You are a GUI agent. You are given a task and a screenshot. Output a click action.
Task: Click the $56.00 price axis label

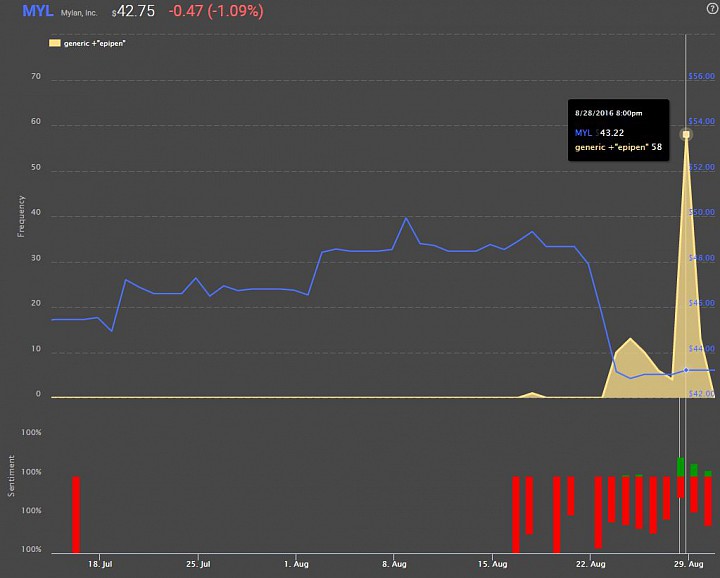pos(702,76)
